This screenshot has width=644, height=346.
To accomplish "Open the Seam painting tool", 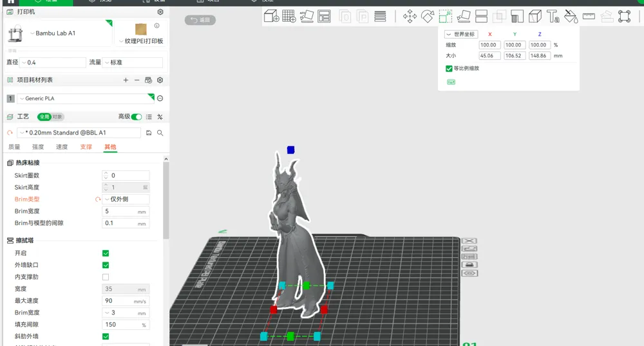I will click(x=535, y=16).
